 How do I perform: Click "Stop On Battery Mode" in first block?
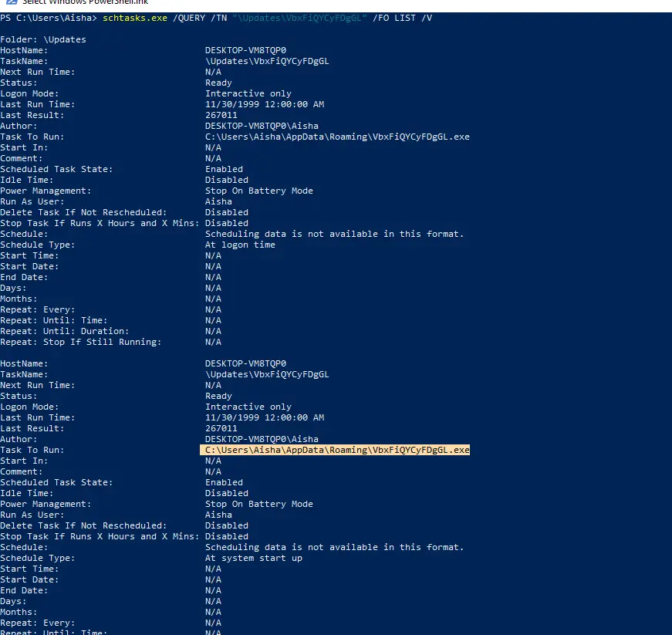pos(258,191)
